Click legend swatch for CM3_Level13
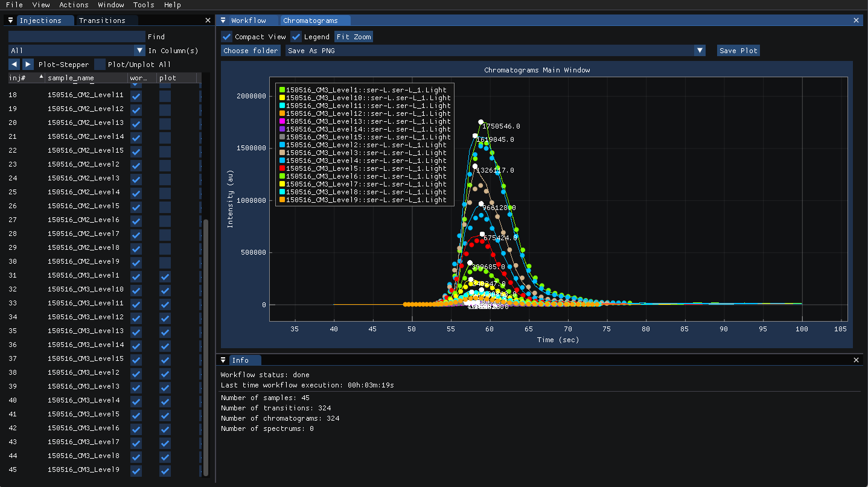This screenshot has width=868, height=487. 282,121
